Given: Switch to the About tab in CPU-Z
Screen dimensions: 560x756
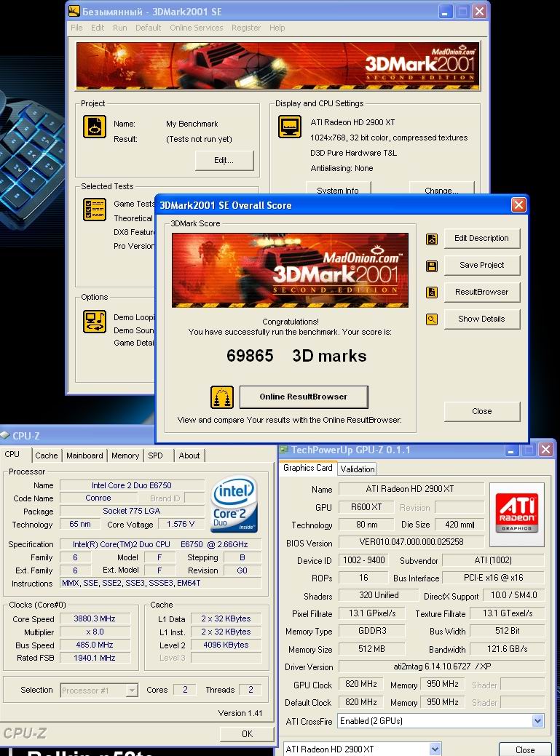Looking at the screenshot, I should pos(189,455).
